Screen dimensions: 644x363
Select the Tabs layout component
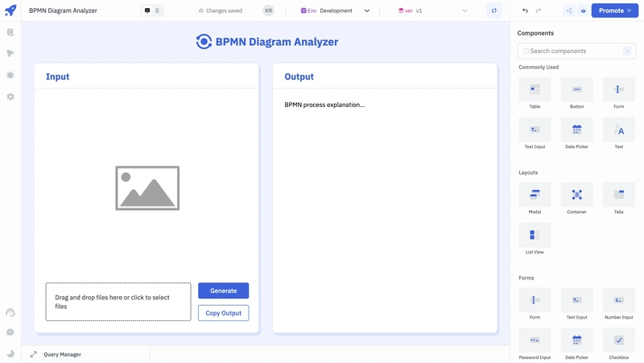(618, 199)
